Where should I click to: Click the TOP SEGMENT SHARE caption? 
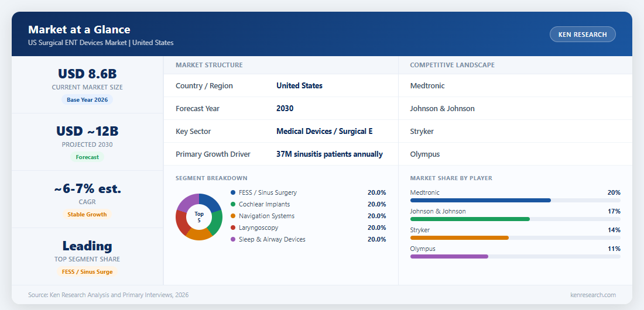point(87,260)
